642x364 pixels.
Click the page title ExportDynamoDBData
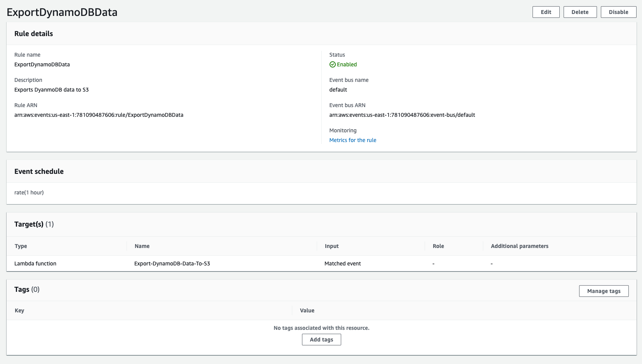62,12
